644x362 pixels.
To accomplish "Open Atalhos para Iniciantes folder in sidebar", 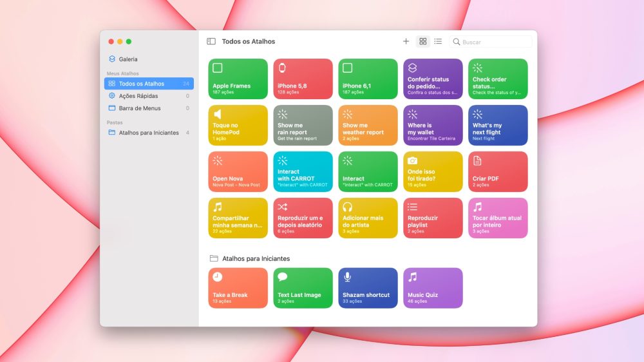I will tap(148, 133).
